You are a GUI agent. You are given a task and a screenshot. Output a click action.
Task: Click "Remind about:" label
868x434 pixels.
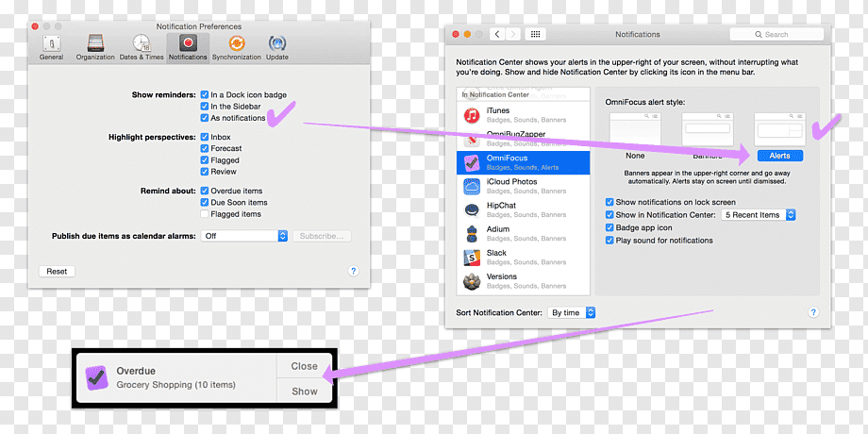click(x=168, y=191)
